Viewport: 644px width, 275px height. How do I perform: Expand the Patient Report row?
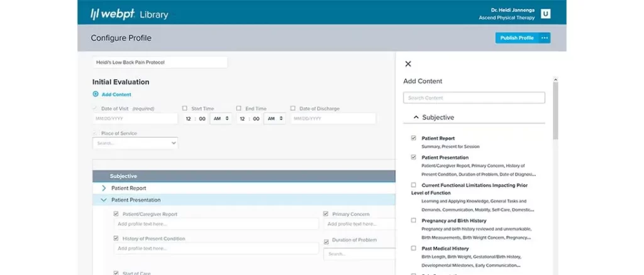tap(104, 188)
